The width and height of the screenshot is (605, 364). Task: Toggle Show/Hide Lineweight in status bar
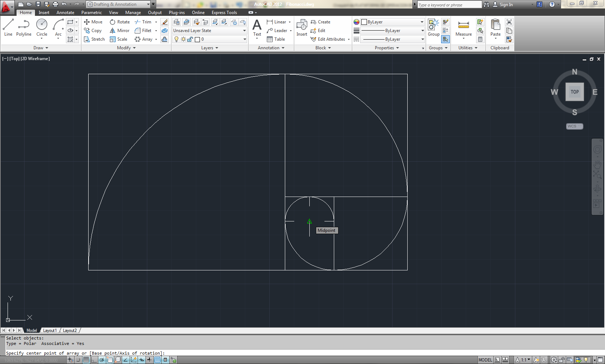click(149, 360)
